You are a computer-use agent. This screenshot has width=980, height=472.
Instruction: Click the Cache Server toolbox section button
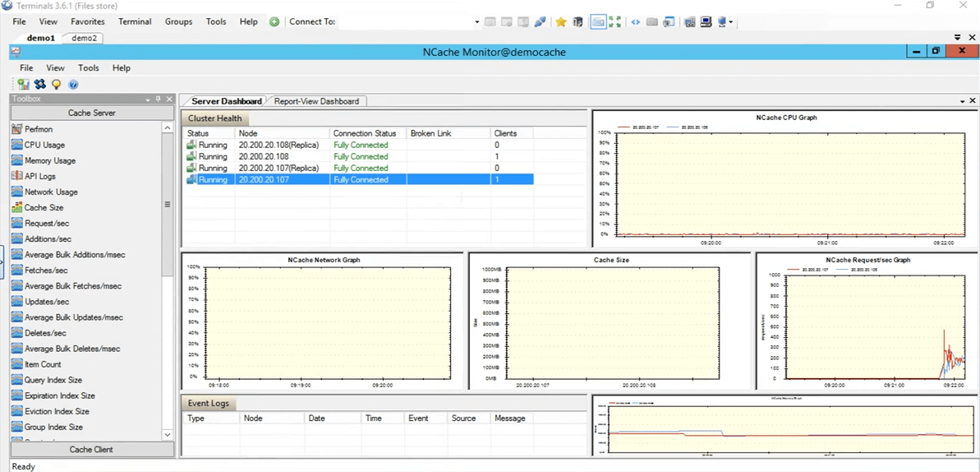pyautogui.click(x=92, y=113)
